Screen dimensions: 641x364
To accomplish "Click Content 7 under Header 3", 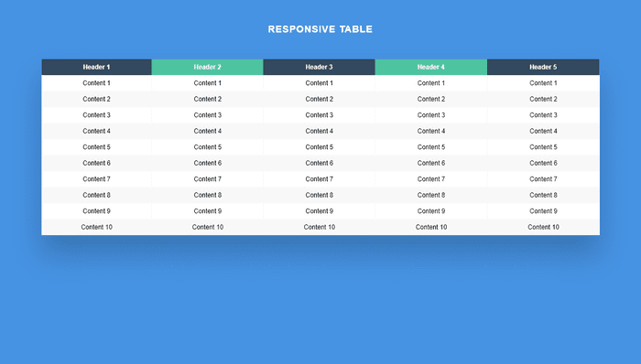I will 320,179.
